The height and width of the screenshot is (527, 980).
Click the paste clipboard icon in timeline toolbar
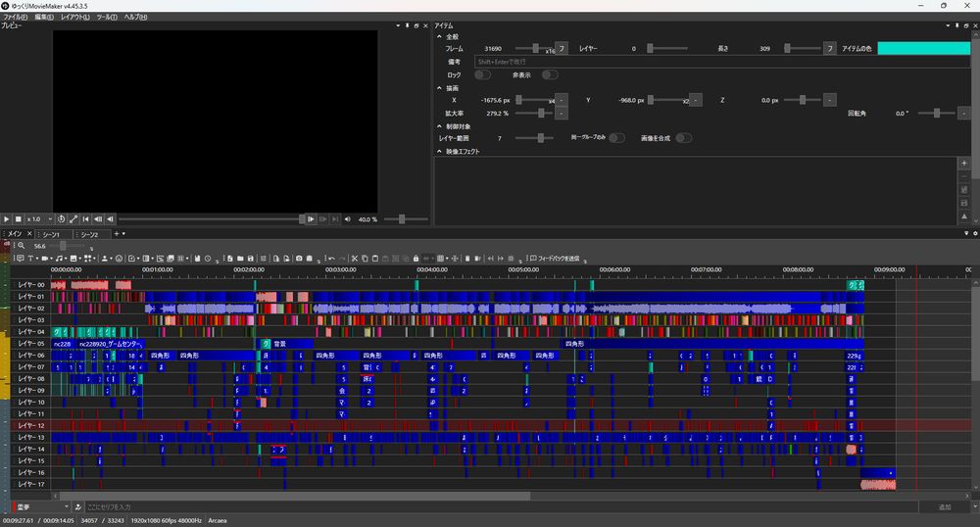[375, 258]
